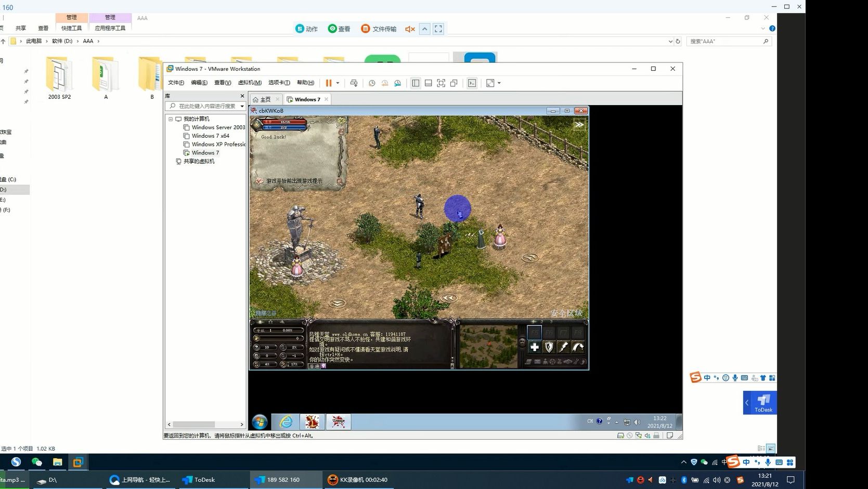Launch Internet Explorer in the guest taskbar

coord(286,421)
